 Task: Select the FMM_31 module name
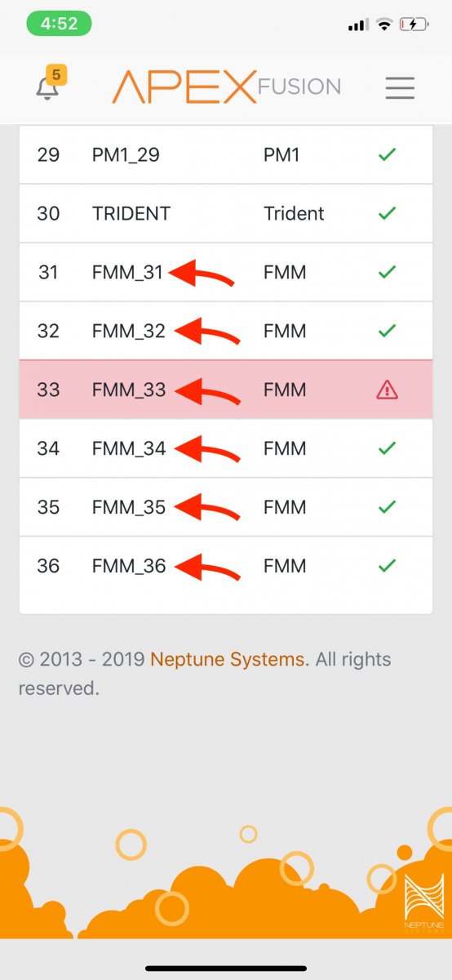(128, 272)
